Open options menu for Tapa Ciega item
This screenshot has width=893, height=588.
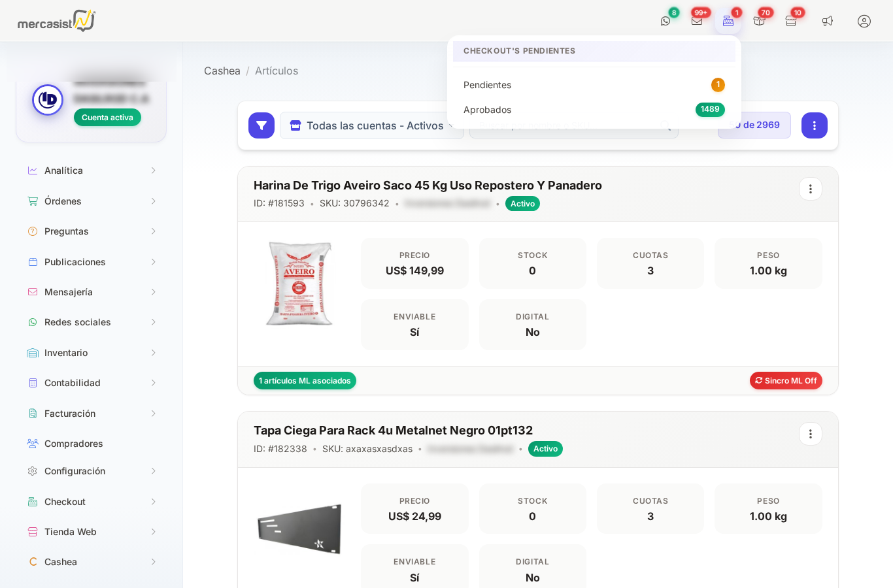(x=811, y=434)
